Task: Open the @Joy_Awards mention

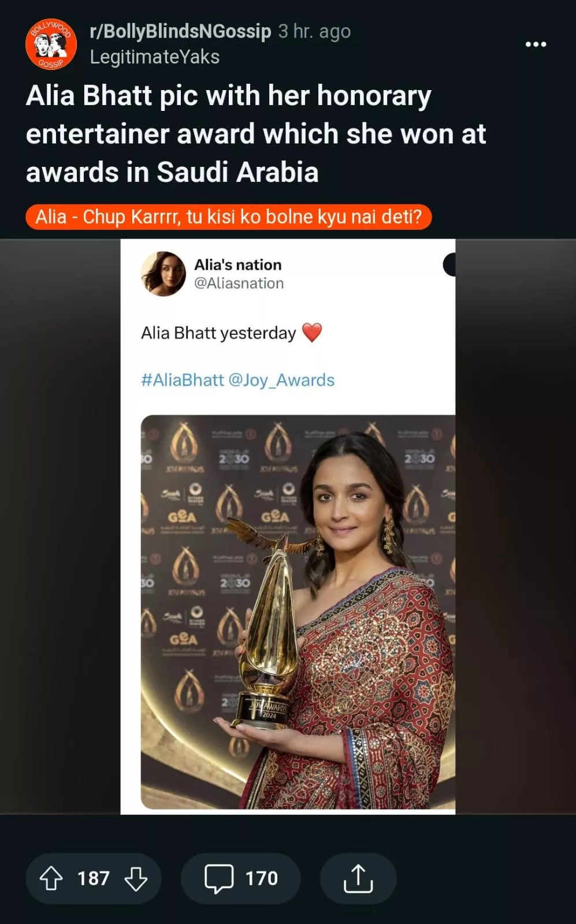Action: click(281, 380)
